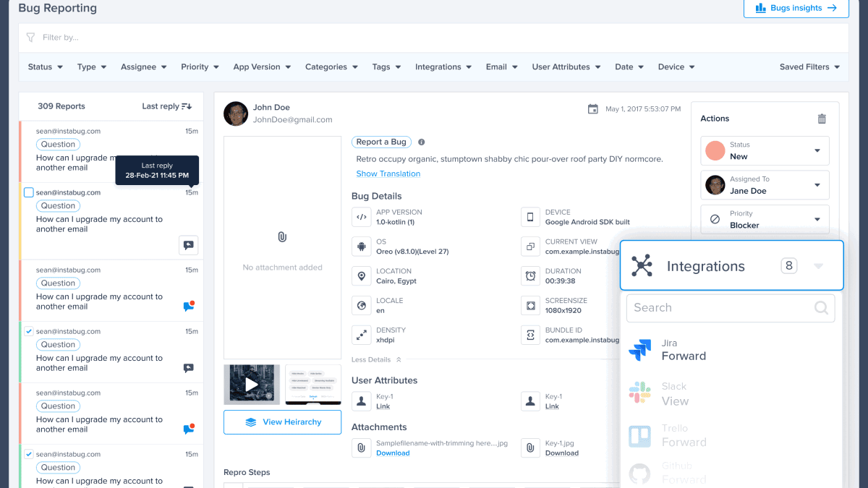Click the trash delete icon in Actions

pyautogui.click(x=821, y=119)
